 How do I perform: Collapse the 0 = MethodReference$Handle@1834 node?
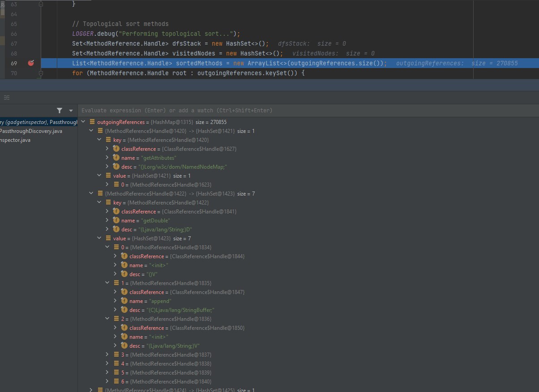coord(107,247)
